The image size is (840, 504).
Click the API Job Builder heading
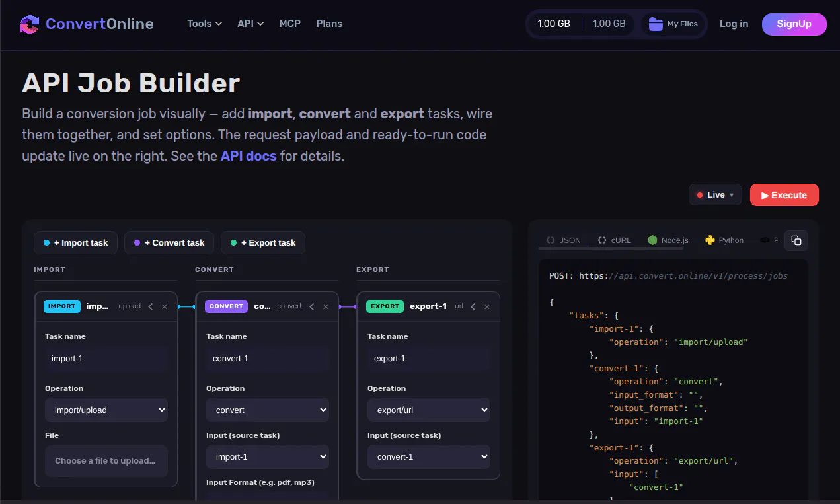pos(131,83)
